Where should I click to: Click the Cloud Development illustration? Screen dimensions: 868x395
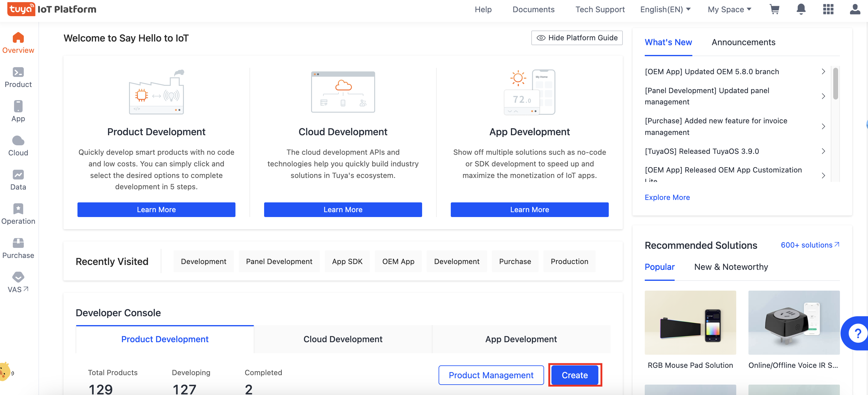click(343, 92)
